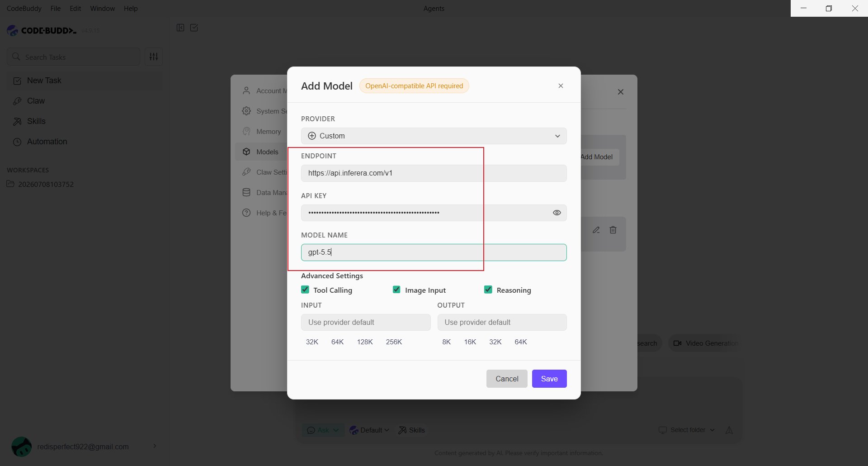Open the File menu
The image size is (868, 466).
[56, 8]
